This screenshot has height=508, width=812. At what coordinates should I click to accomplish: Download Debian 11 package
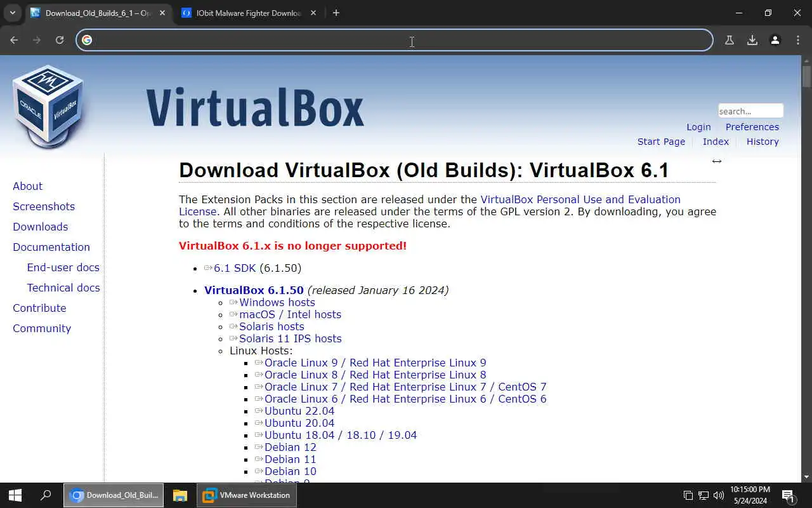[x=291, y=459]
